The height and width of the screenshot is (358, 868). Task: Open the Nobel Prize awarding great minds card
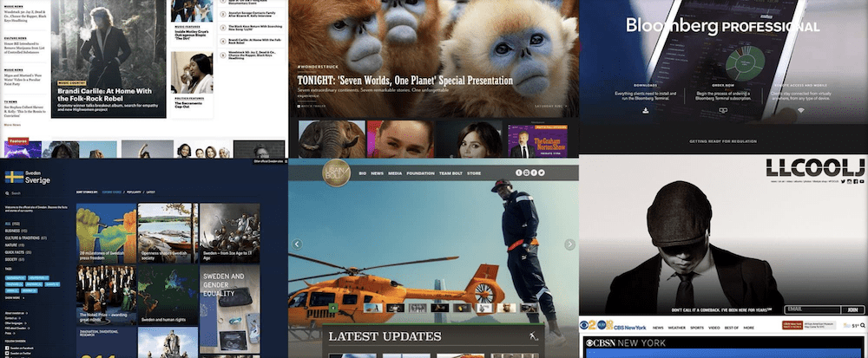point(106,295)
